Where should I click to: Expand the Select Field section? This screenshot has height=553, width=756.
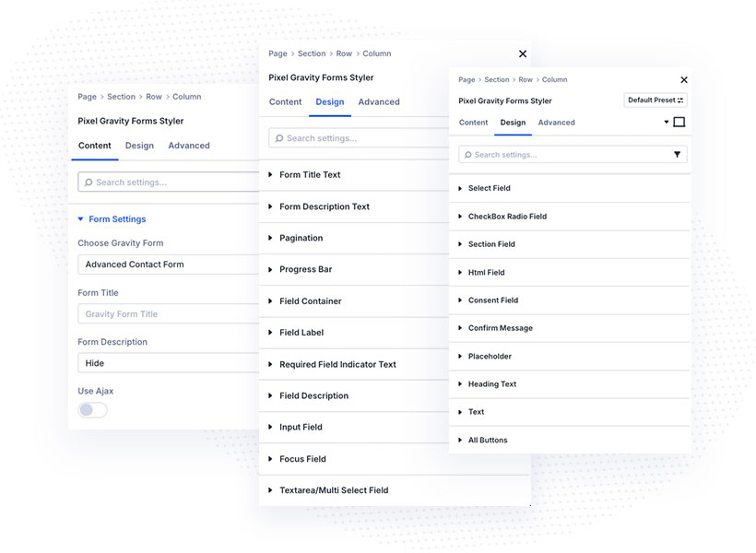pyautogui.click(x=570, y=189)
